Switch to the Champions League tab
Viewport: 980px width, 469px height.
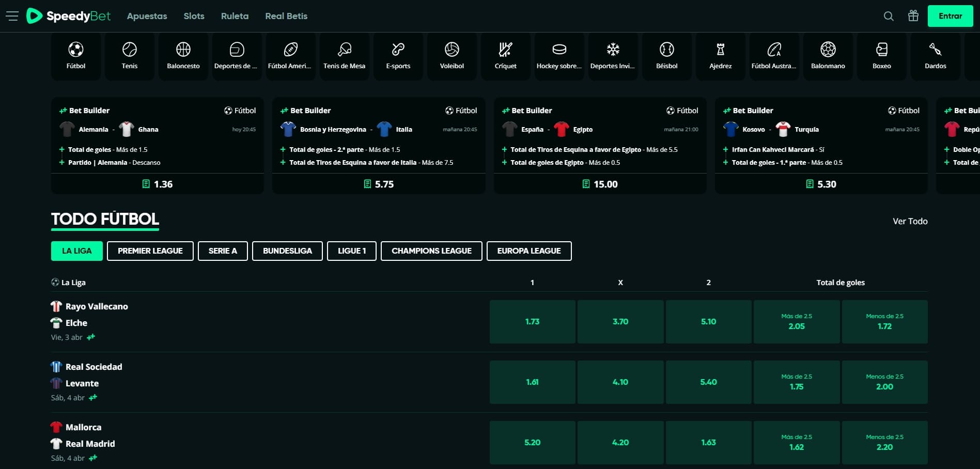[431, 251]
